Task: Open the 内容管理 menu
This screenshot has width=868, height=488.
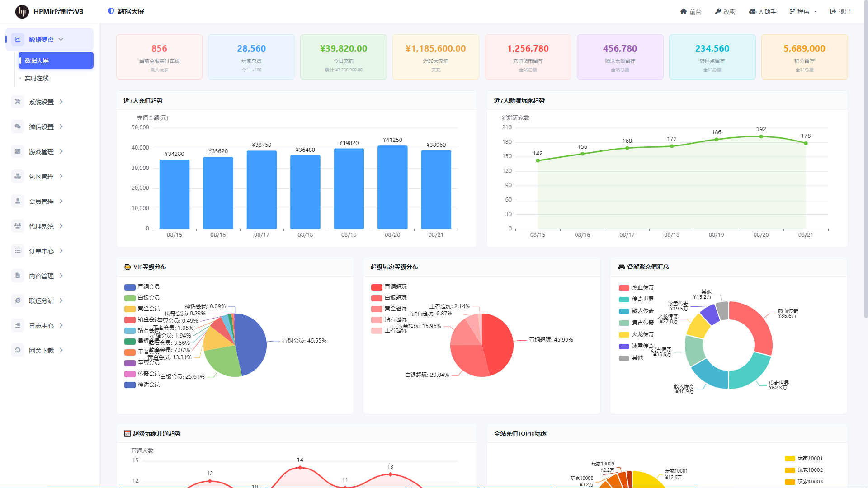Action: pyautogui.click(x=50, y=276)
